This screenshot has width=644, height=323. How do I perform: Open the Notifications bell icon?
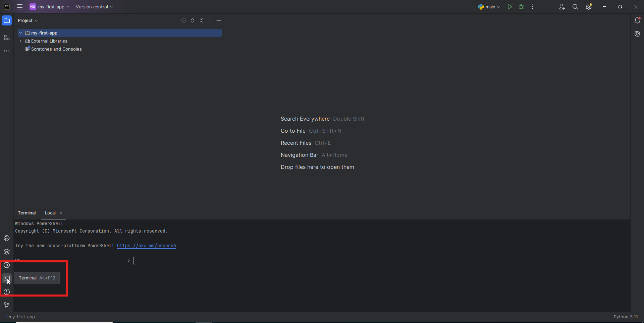click(637, 20)
